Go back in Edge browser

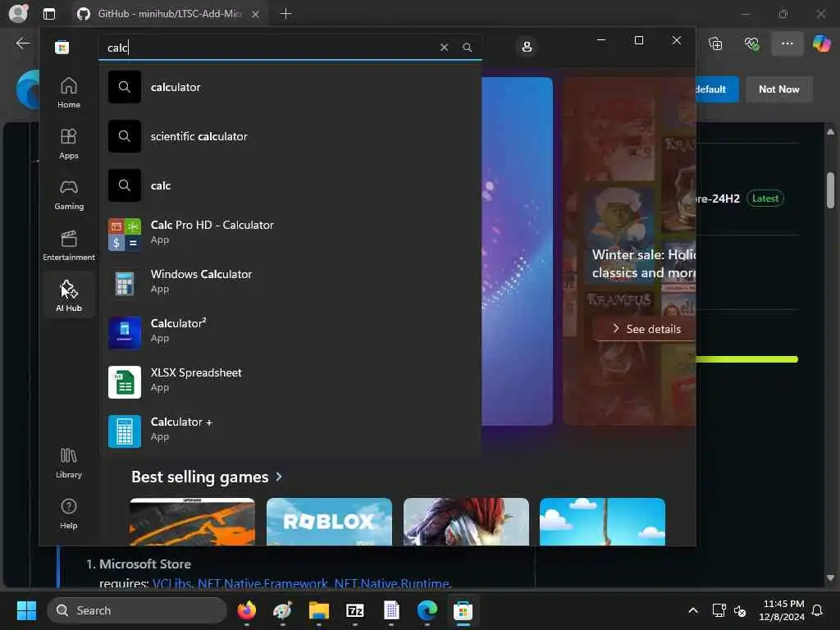tap(22, 43)
